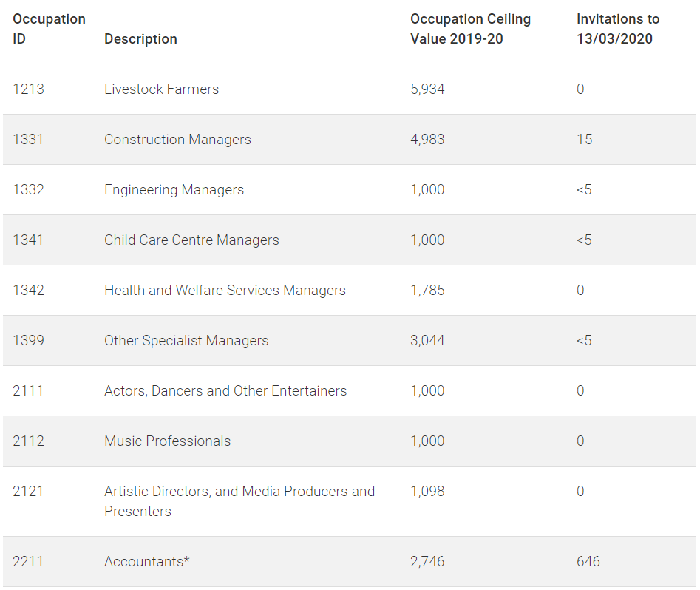
Task: Click occupation ID 1331
Action: [x=28, y=139]
